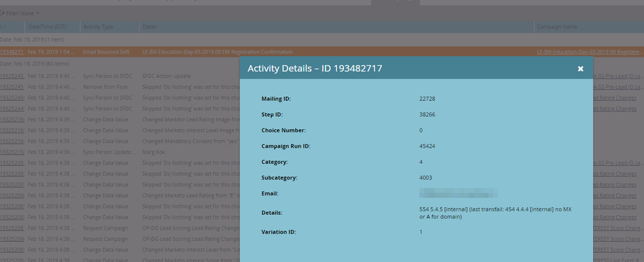Collapse the Feb 18, 2019 date group

34,64
